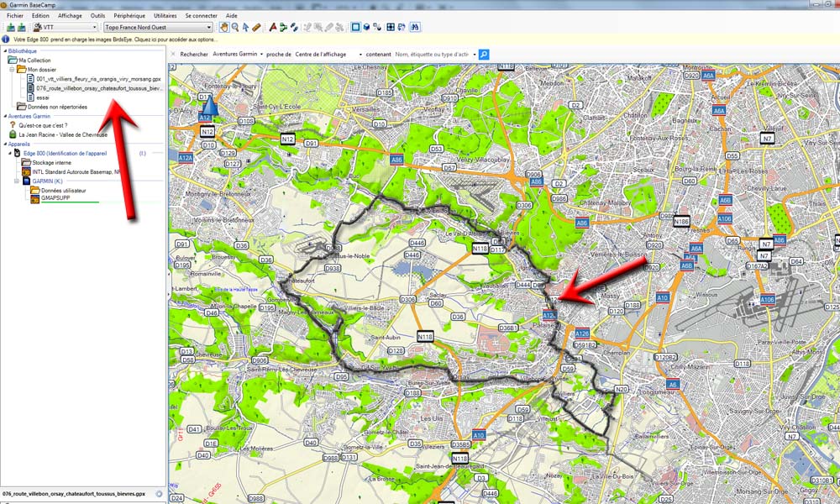Collapse the Appareils section

click(5, 144)
